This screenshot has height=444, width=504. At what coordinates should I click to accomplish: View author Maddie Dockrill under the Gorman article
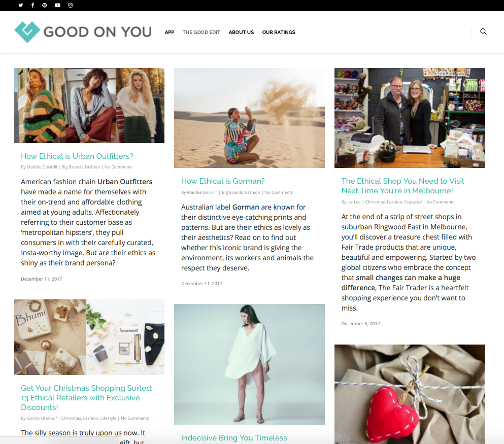[202, 192]
